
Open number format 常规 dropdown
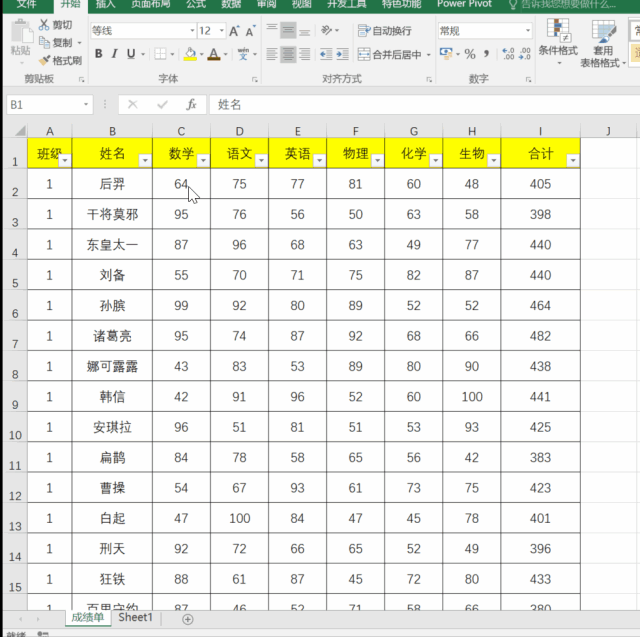(x=528, y=31)
